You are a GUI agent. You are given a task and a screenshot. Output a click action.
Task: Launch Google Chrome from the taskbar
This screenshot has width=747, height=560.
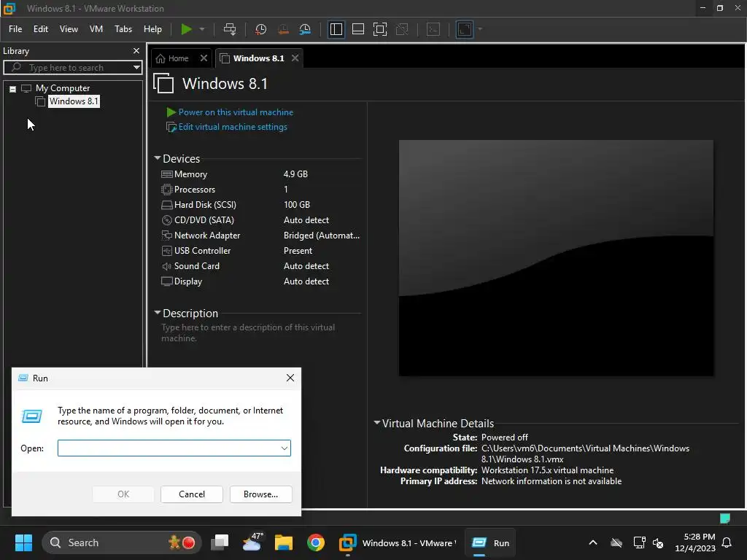[x=315, y=542]
